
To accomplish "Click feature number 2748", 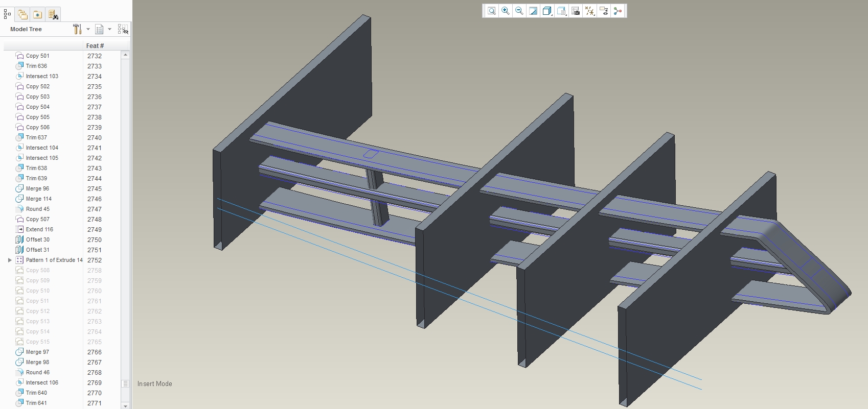I will (95, 219).
